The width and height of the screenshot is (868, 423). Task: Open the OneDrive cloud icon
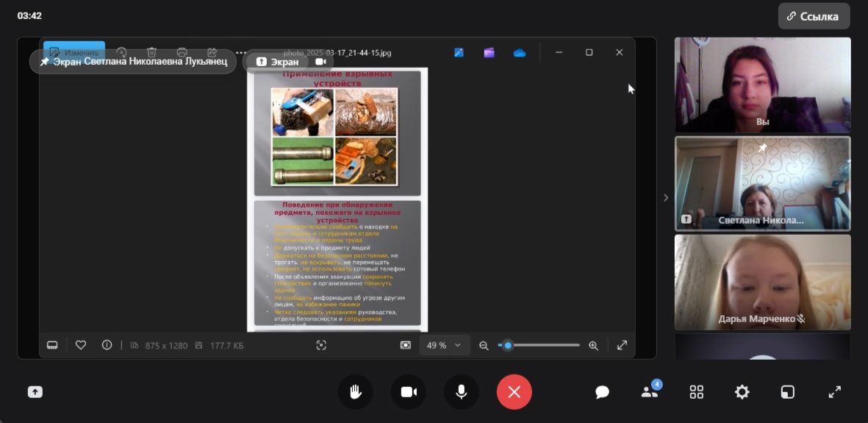(x=519, y=53)
